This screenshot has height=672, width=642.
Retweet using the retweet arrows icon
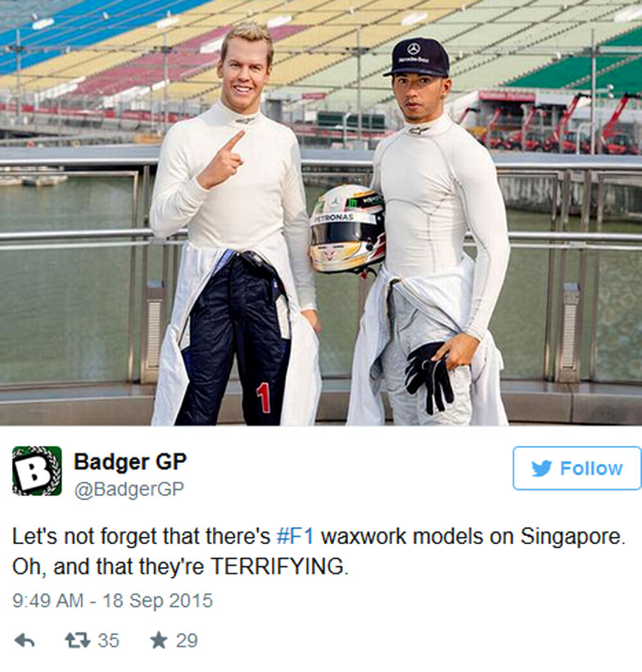click(x=78, y=641)
